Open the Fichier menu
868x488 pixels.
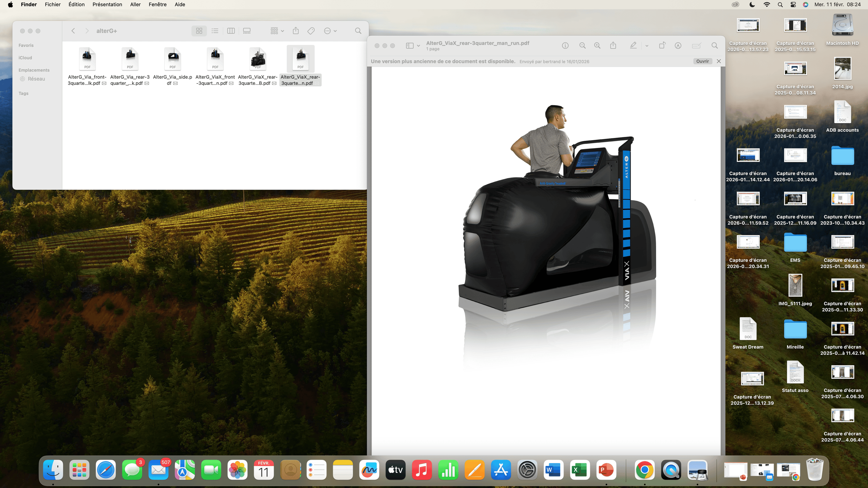coord(53,4)
